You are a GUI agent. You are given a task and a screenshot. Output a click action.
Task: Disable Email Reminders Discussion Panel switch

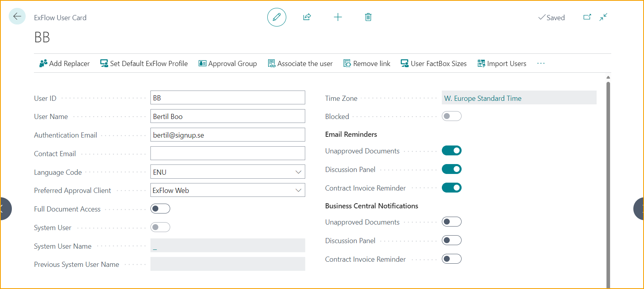tap(452, 169)
